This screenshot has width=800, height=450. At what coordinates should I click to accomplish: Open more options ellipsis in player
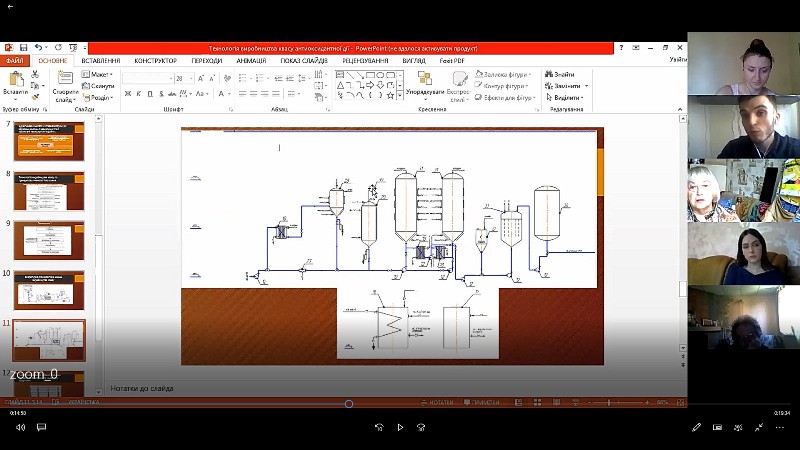click(x=781, y=427)
